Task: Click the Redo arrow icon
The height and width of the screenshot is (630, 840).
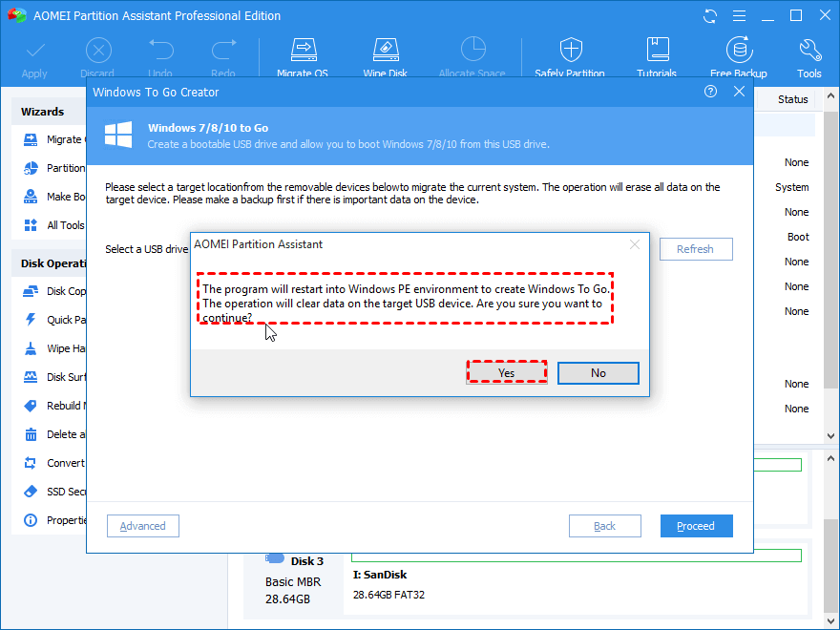Action: pyautogui.click(x=223, y=50)
